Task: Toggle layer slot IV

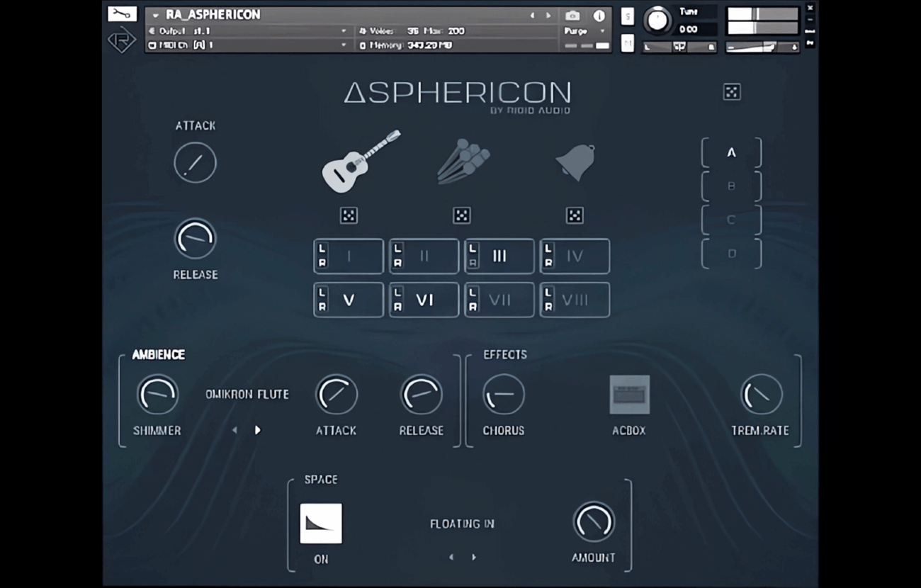Action: [x=575, y=256]
